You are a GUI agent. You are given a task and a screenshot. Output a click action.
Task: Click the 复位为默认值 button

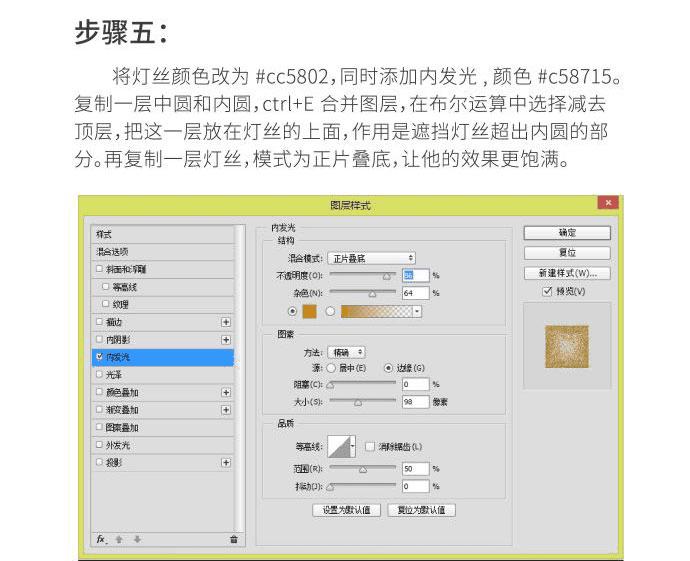[422, 510]
